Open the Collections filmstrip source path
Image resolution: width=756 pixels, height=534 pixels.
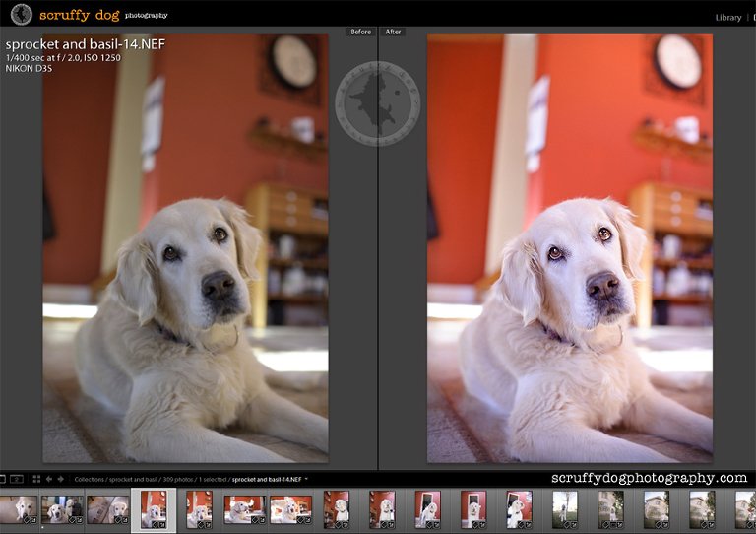pyautogui.click(x=90, y=479)
